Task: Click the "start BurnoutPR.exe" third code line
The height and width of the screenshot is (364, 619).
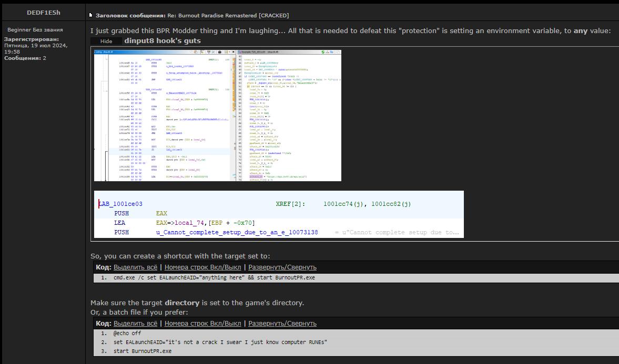Action: click(x=143, y=351)
